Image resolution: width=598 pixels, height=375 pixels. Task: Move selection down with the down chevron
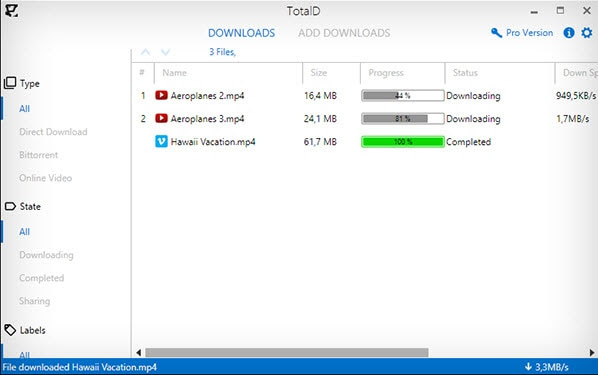[x=165, y=52]
